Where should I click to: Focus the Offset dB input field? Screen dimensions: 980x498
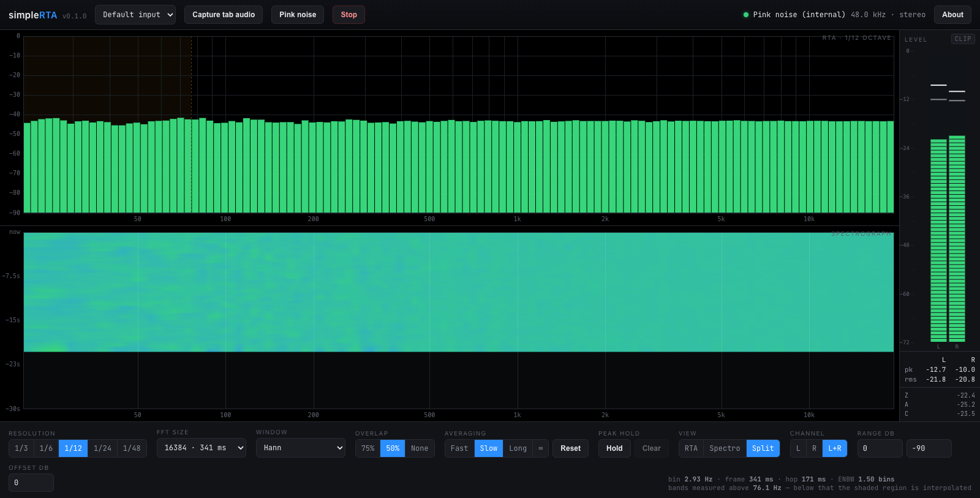click(x=31, y=483)
